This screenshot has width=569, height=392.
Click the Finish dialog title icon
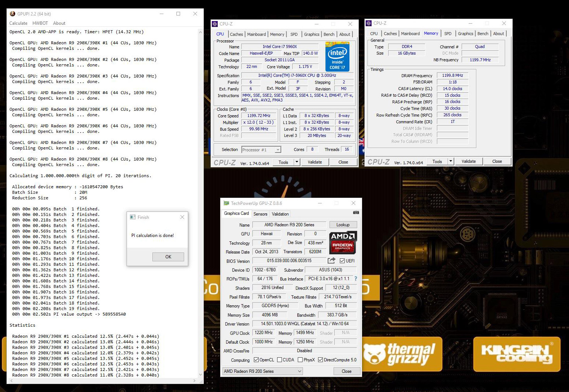133,217
